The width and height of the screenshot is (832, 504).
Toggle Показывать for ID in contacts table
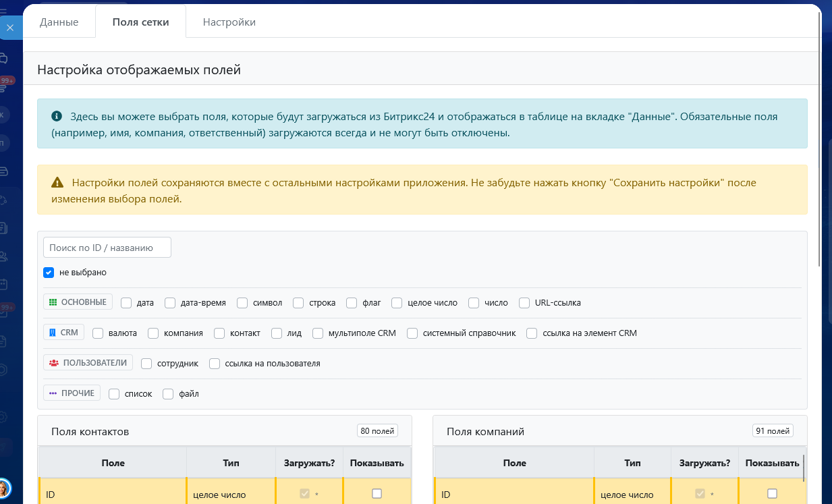point(377,494)
